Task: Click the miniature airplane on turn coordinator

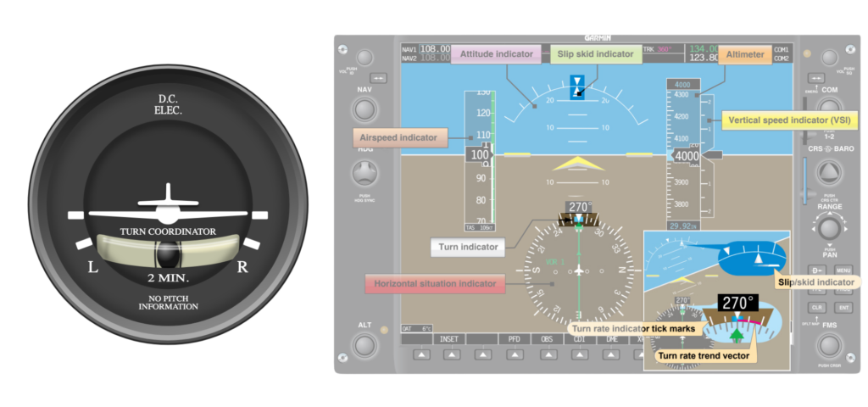Action: coord(168,207)
